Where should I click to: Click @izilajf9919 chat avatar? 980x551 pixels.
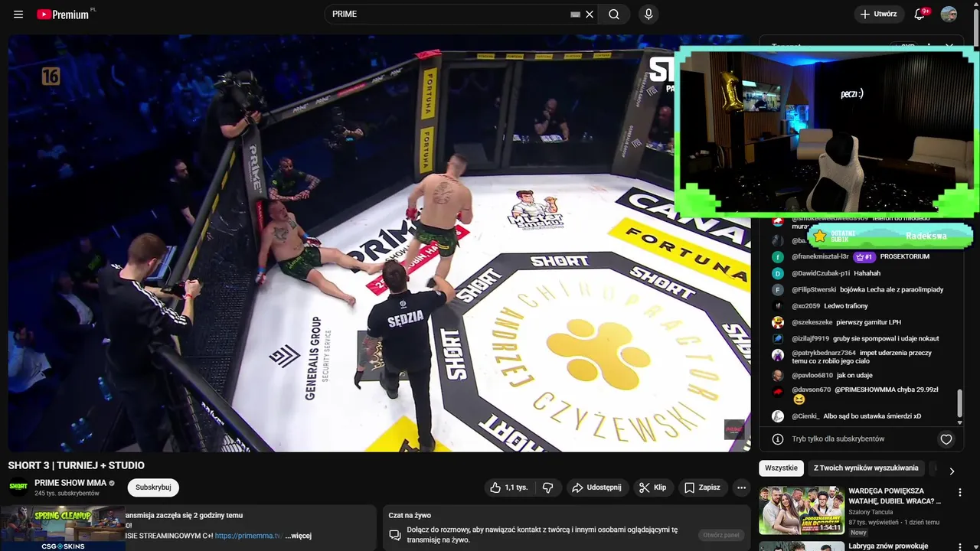point(778,339)
